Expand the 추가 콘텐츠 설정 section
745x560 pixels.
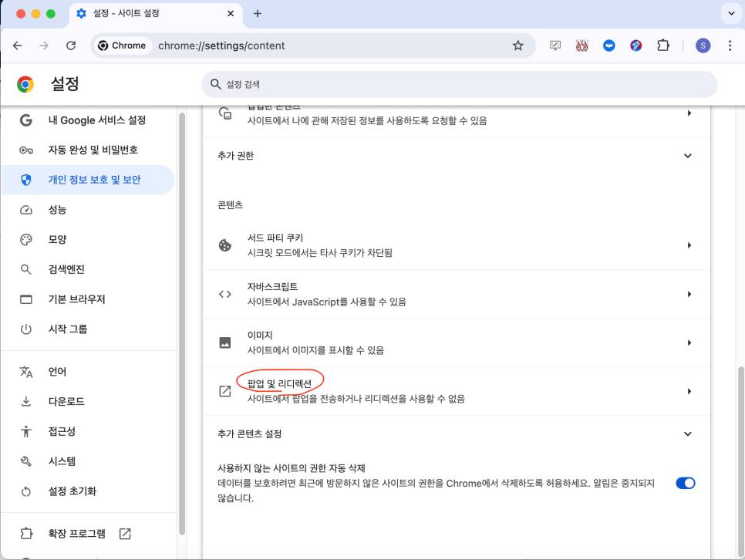(x=688, y=433)
